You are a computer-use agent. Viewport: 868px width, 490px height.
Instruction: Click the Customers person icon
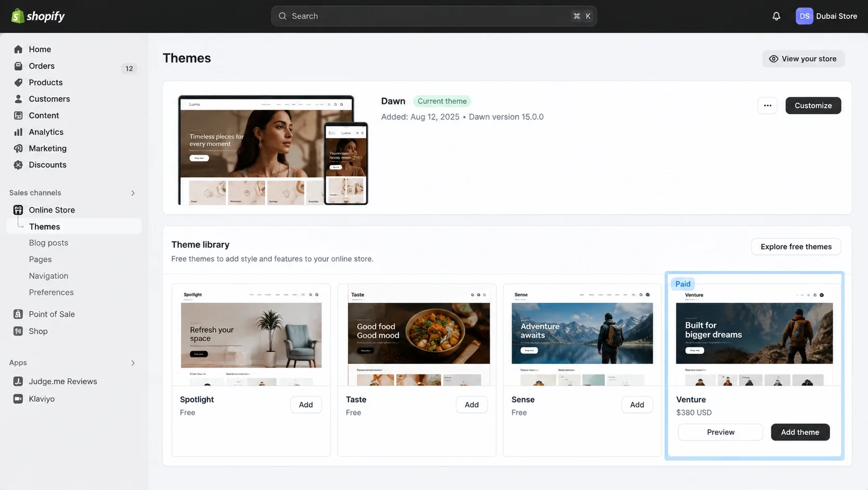click(x=18, y=99)
